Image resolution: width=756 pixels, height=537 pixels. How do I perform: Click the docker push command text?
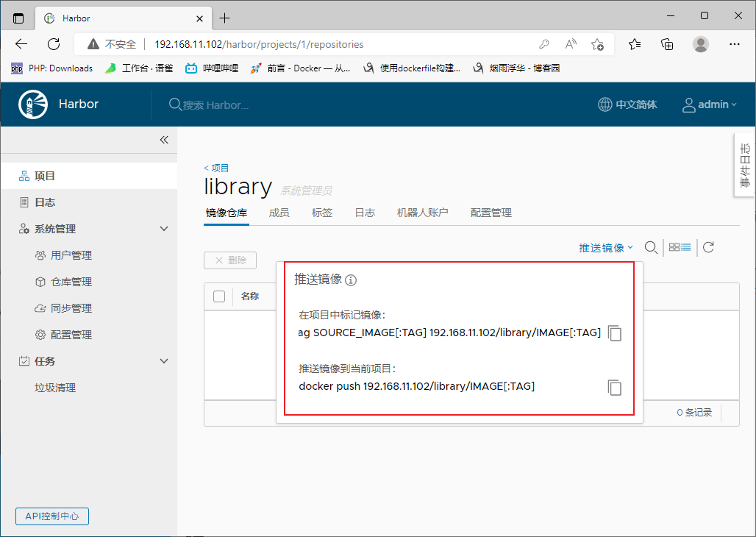click(x=416, y=386)
